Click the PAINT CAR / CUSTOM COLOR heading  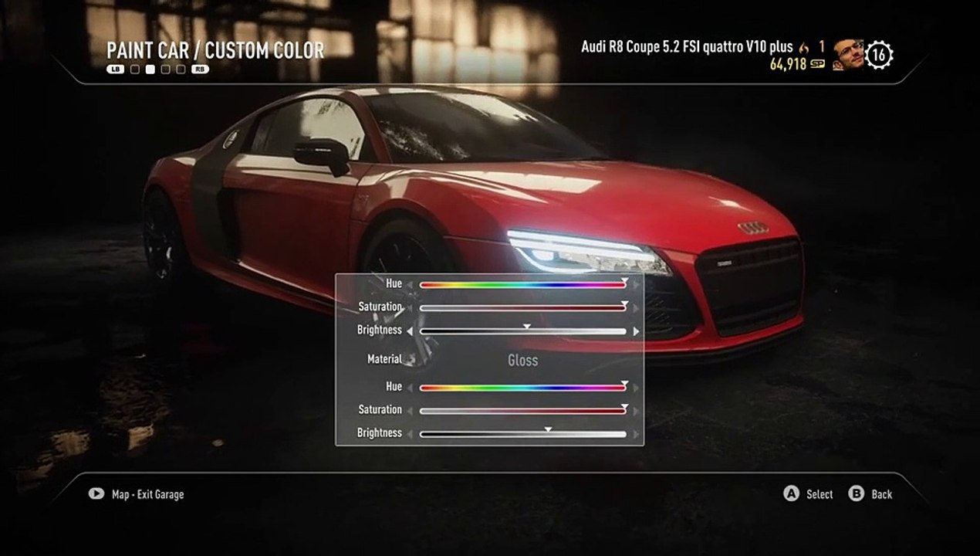point(215,51)
